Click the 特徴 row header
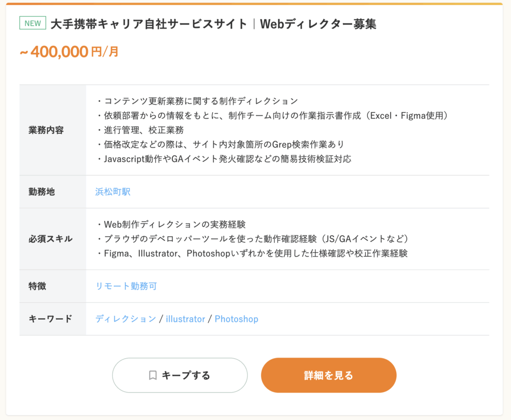This screenshot has width=511, height=420. [x=37, y=286]
